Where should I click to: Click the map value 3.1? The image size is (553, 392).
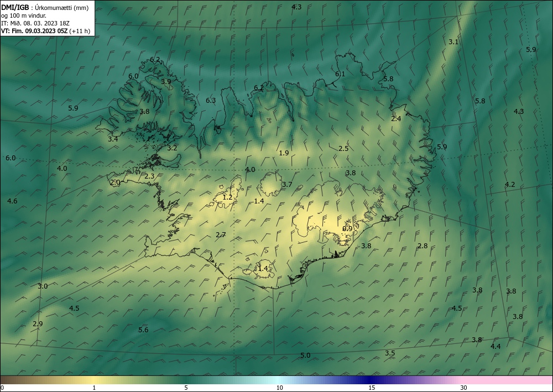coord(453,42)
